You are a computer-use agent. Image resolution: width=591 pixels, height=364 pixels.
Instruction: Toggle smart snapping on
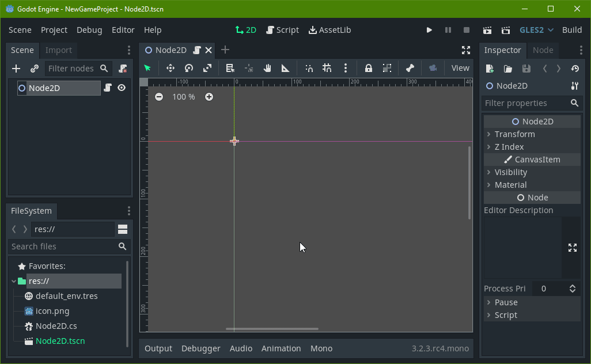(309, 68)
